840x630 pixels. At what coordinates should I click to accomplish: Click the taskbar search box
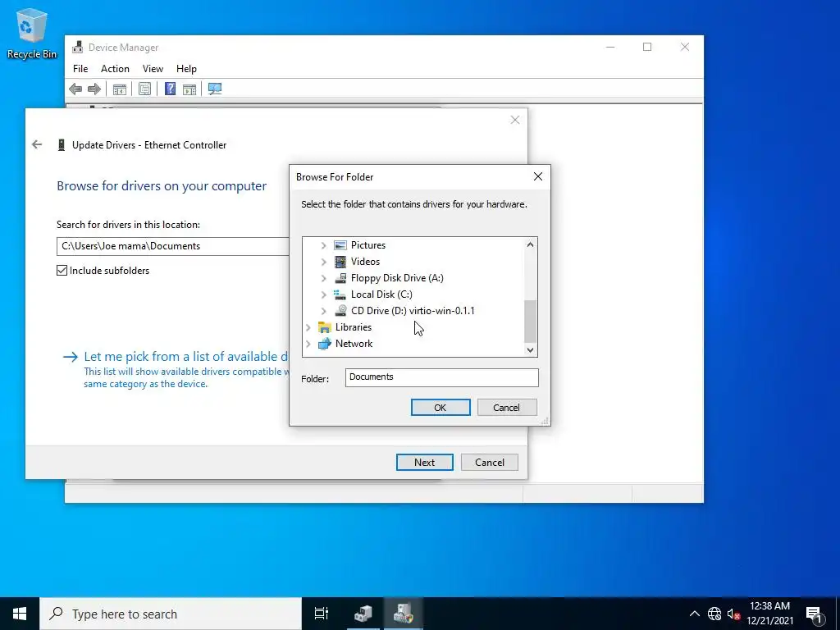pos(171,614)
